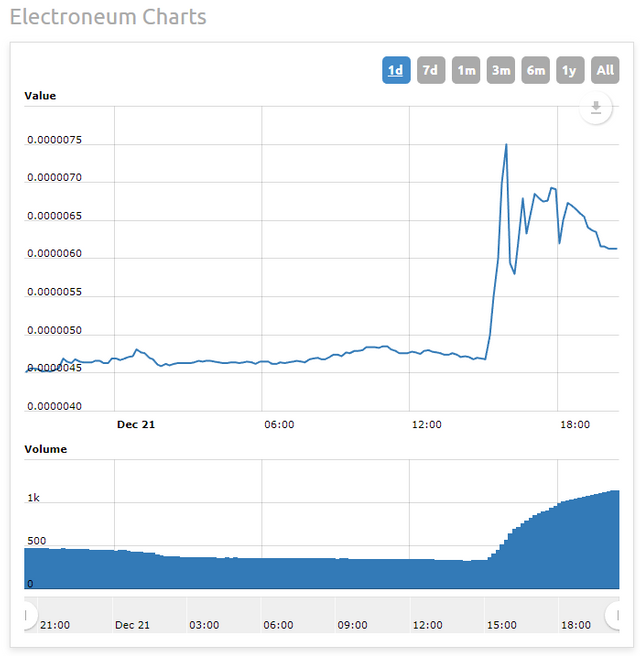Click the 03:00 navigator timeline label
The image size is (640, 656).
(x=204, y=625)
